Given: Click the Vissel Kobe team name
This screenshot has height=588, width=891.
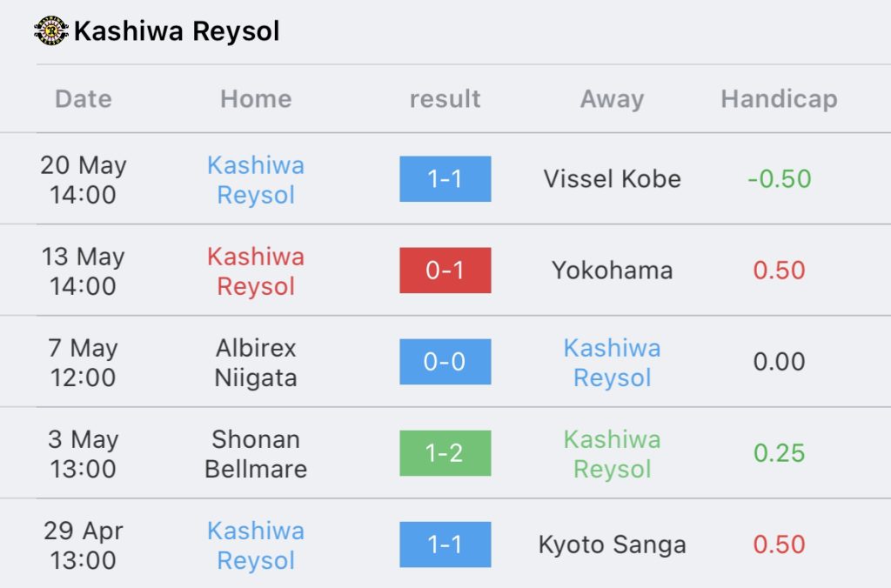Looking at the screenshot, I should pyautogui.click(x=612, y=179).
